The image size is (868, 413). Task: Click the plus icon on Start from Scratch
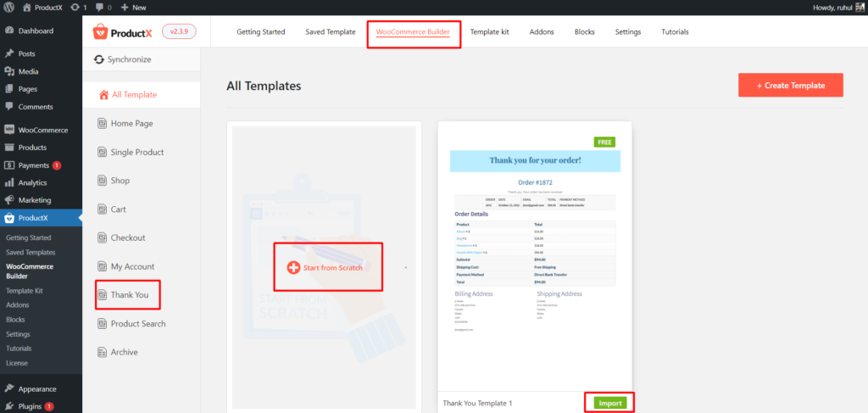pos(293,268)
